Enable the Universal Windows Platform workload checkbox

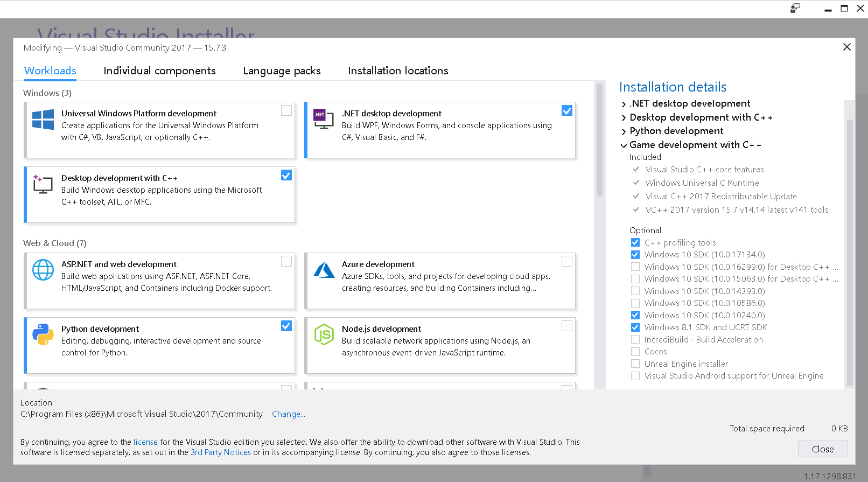(286, 110)
